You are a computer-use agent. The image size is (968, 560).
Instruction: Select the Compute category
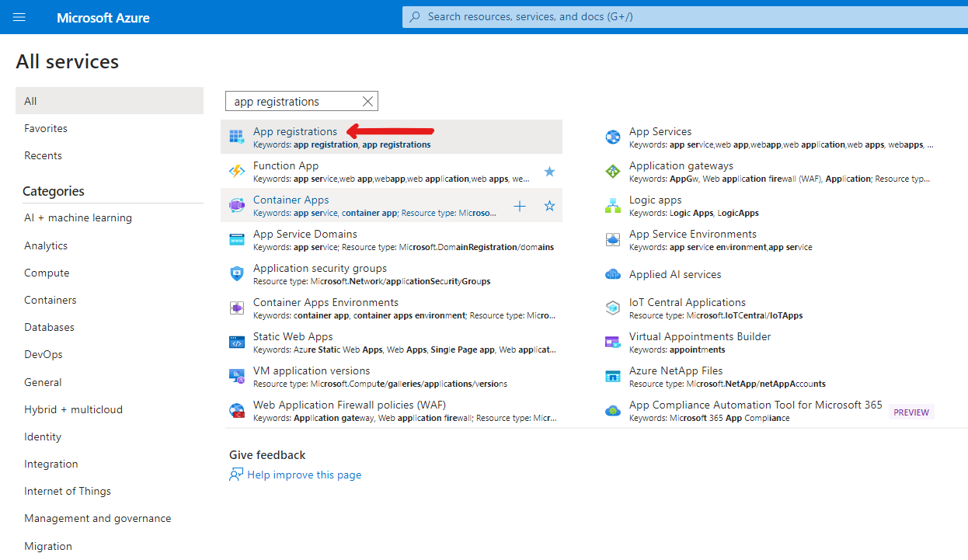[x=47, y=273]
